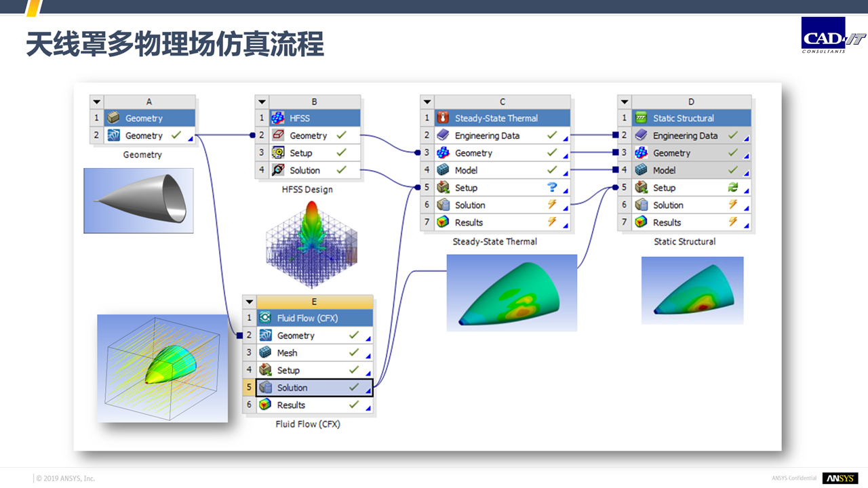This screenshot has width=868, height=488.
Task: Select the Geometry cell icon in system D
Action: [641, 153]
